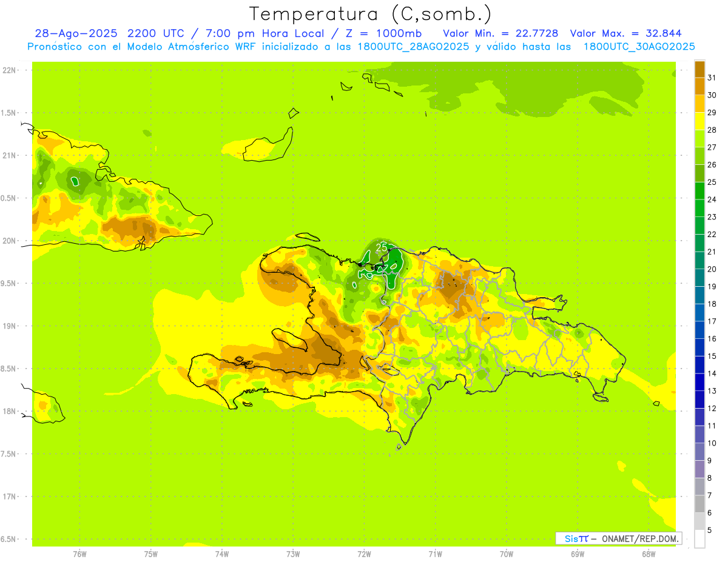Screen dimensions: 728x562
Task: Click the '20N' latitude label
Action: click(9, 241)
